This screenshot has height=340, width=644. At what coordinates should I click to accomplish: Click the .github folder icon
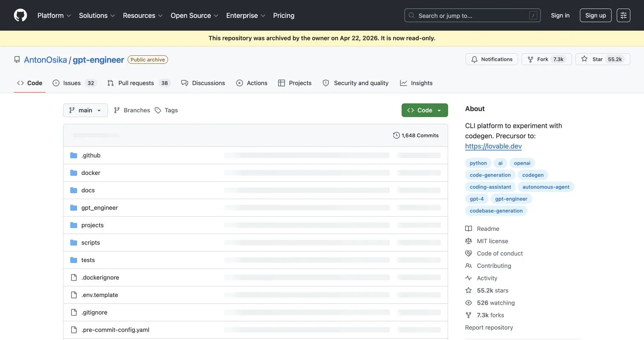click(x=74, y=155)
